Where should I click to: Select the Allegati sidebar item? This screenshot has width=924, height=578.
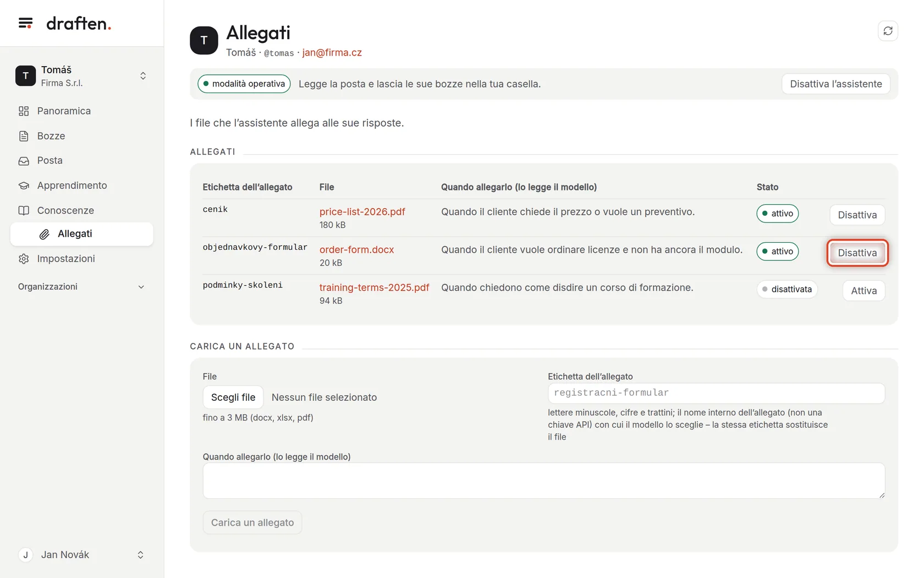click(x=82, y=234)
